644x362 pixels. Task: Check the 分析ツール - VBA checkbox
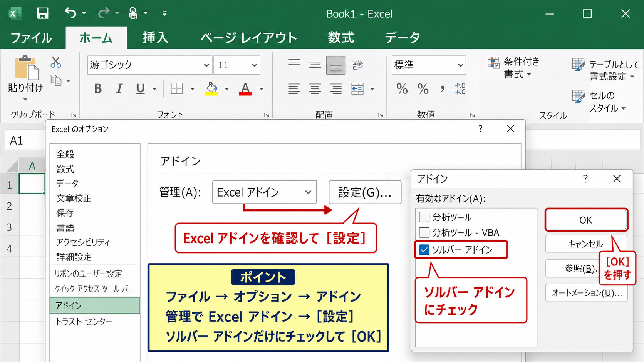click(424, 232)
